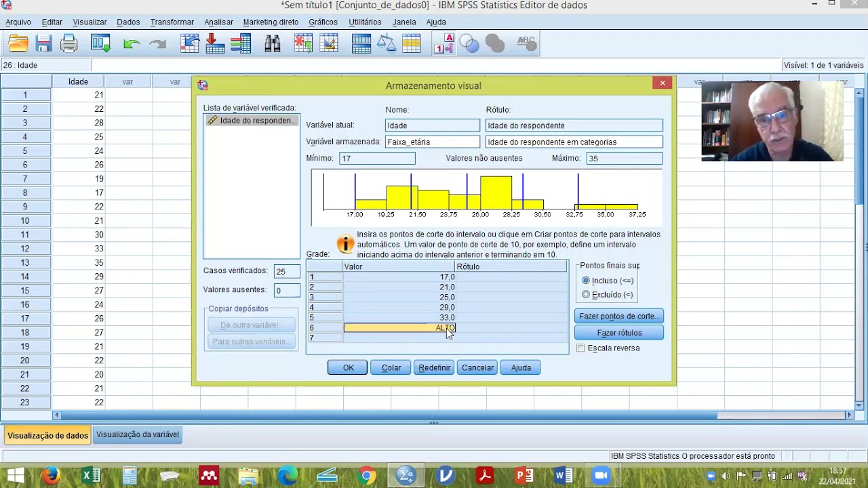
Task: Click the green Undo arrow icon
Action: pos(132,44)
